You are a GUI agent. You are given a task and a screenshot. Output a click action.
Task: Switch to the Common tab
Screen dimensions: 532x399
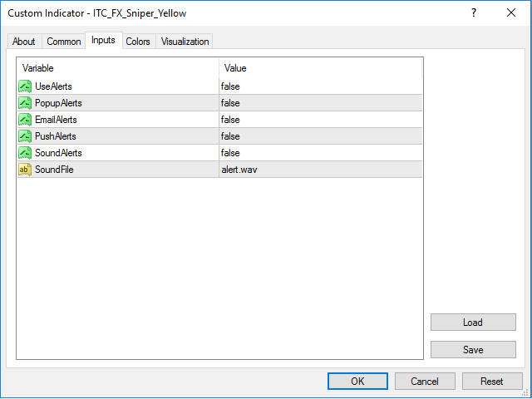tap(64, 42)
